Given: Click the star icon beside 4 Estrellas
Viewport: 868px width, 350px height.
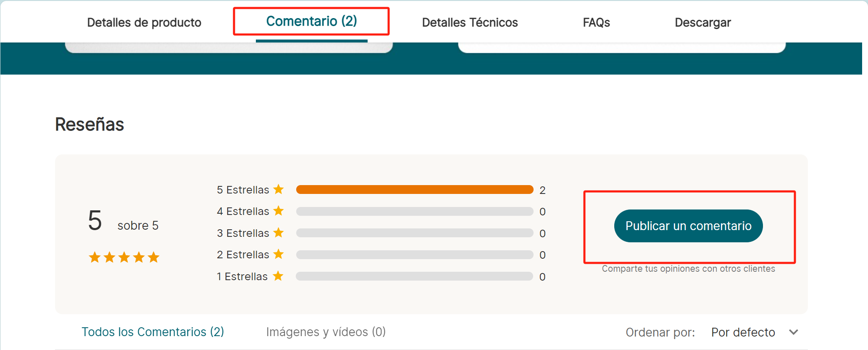Looking at the screenshot, I should tap(279, 211).
